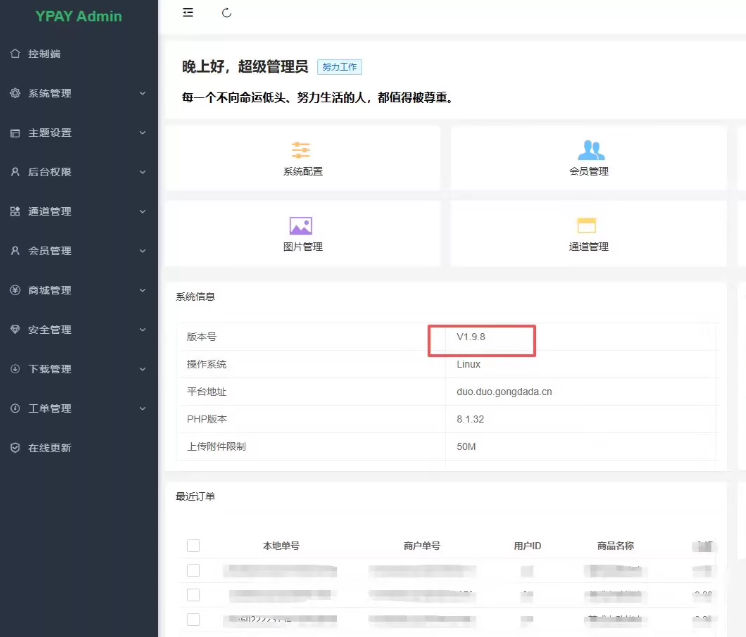Screen dimensions: 746x637
Task: Click the operating system value Linux
Action: (468, 364)
